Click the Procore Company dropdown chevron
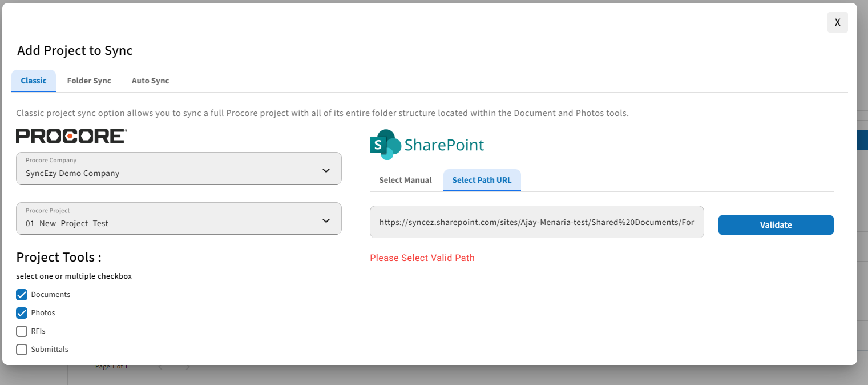The height and width of the screenshot is (385, 868). coord(326,170)
